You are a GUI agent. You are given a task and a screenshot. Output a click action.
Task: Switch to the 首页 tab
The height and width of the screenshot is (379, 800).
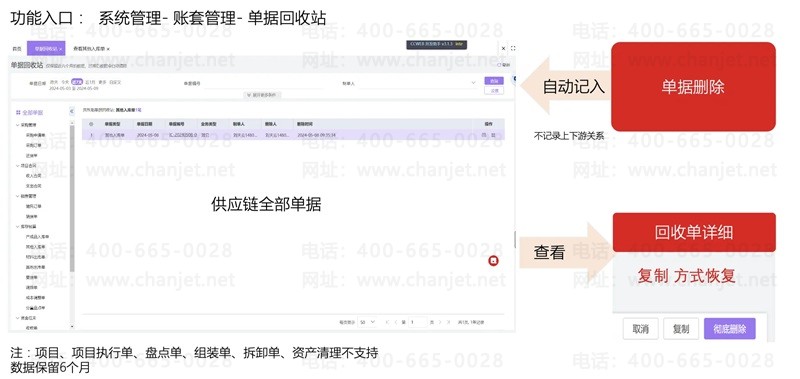click(17, 48)
